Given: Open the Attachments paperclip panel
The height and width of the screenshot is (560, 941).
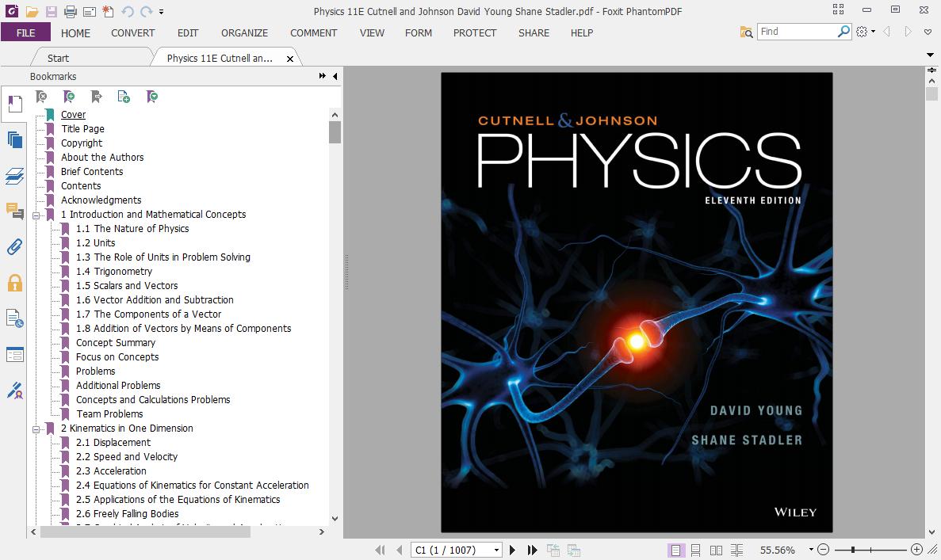Looking at the screenshot, I should point(14,246).
